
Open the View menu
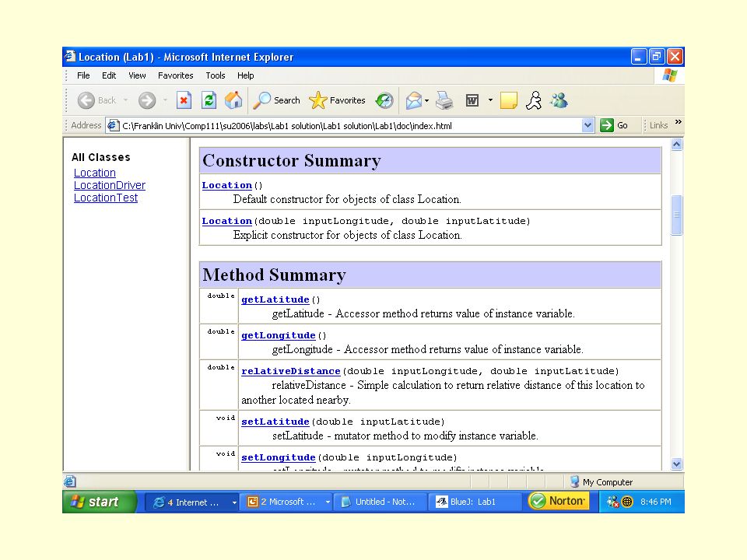pyautogui.click(x=137, y=75)
